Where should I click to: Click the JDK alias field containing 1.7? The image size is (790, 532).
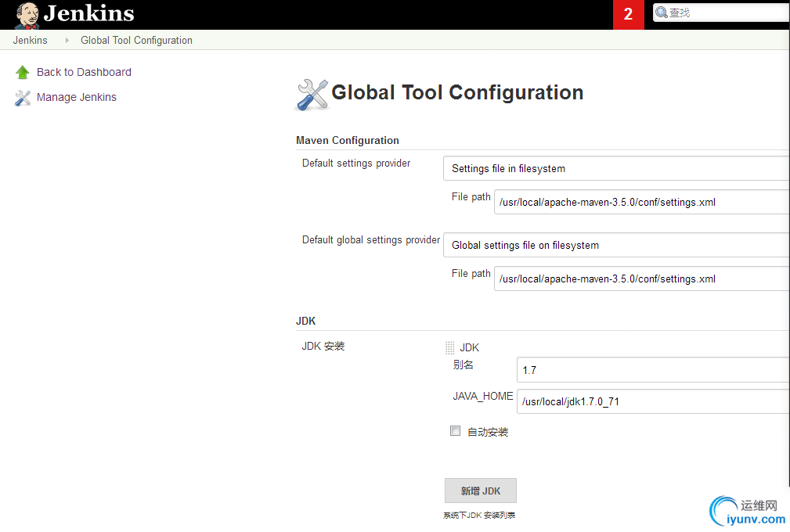pos(653,370)
